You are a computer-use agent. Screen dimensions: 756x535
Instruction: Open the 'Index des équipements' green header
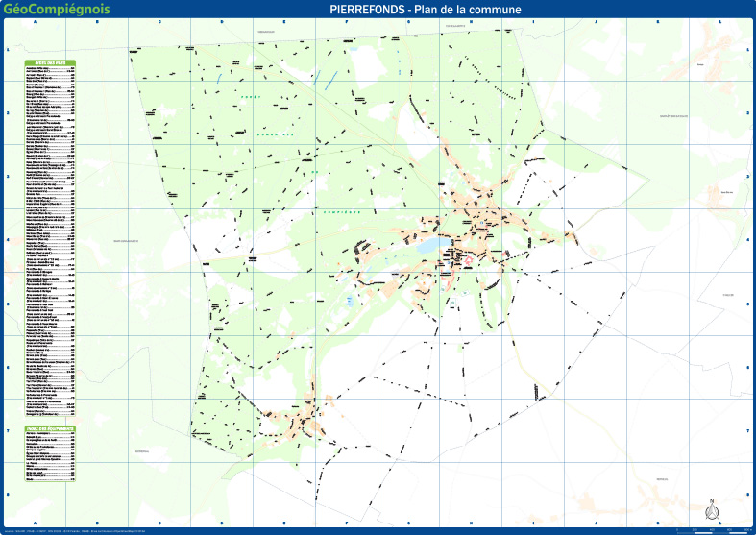(x=50, y=428)
